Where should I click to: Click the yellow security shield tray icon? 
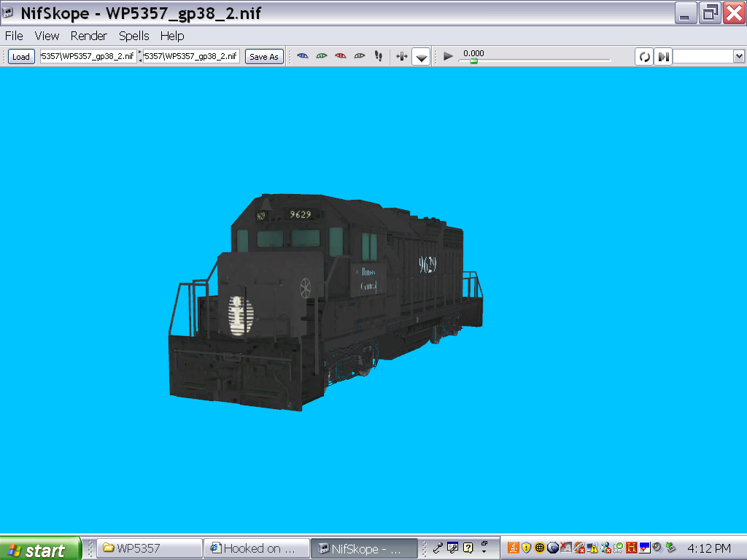(526, 548)
